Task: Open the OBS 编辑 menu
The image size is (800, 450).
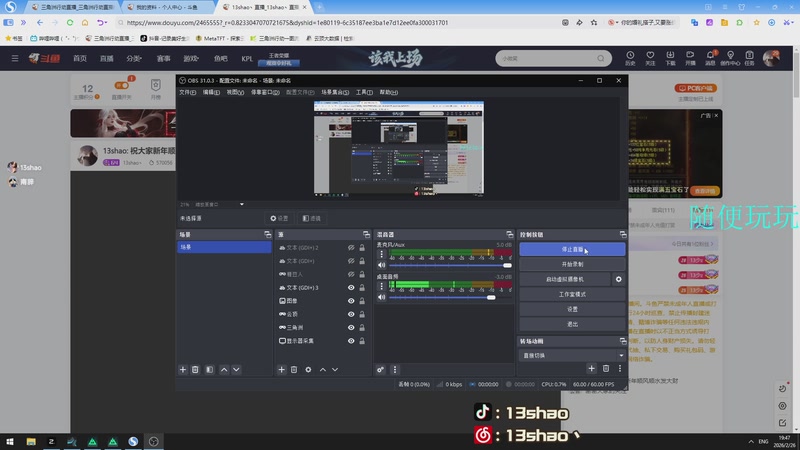Action: pos(211,92)
